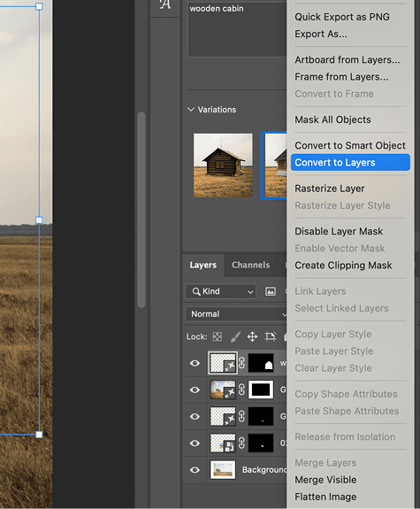Click grayed Copy Layer Style item
The height and width of the screenshot is (509, 420).
point(333,335)
